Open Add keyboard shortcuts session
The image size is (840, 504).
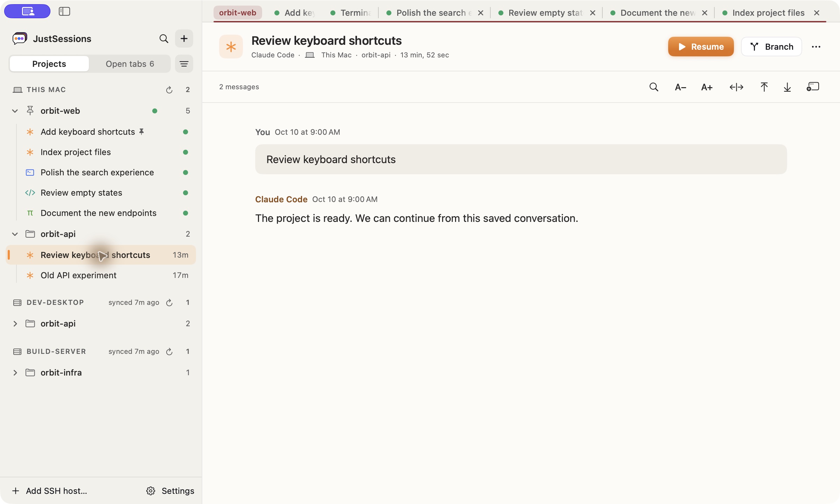101,132
